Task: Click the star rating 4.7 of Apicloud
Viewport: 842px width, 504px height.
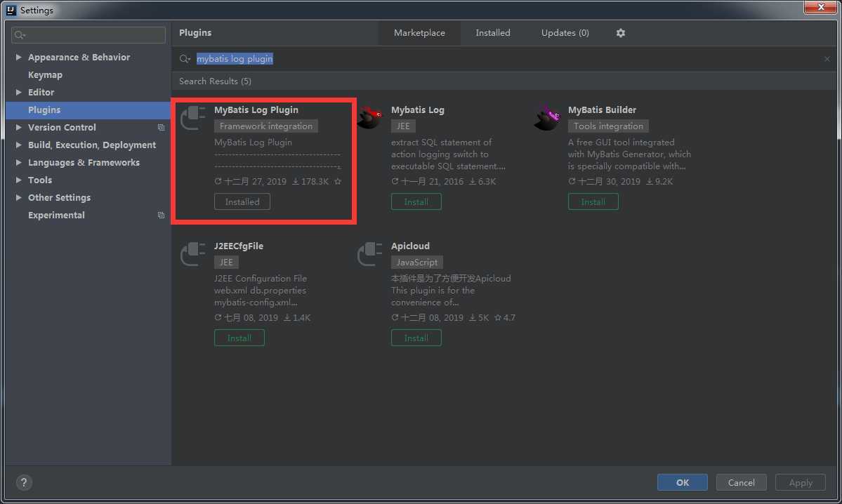Action: [505, 318]
